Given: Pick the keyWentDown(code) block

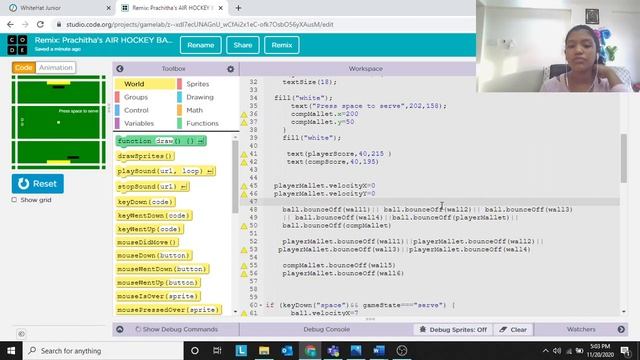Looking at the screenshot, I should click(154, 216).
